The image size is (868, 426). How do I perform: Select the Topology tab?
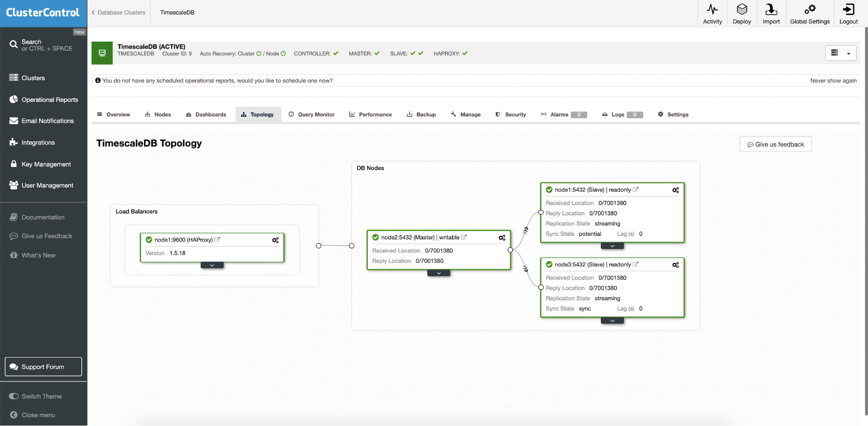point(257,115)
